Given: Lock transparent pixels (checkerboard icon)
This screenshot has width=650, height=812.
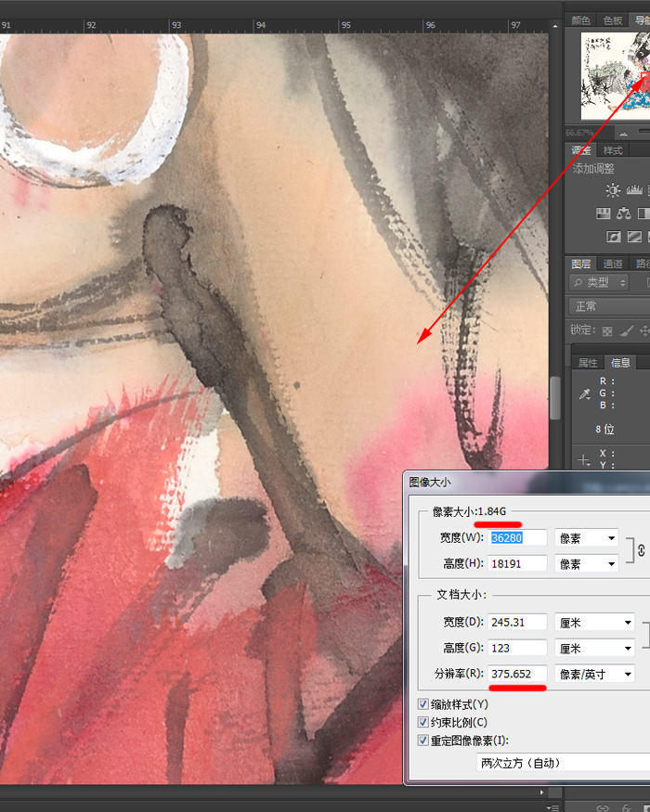Looking at the screenshot, I should coord(607,330).
